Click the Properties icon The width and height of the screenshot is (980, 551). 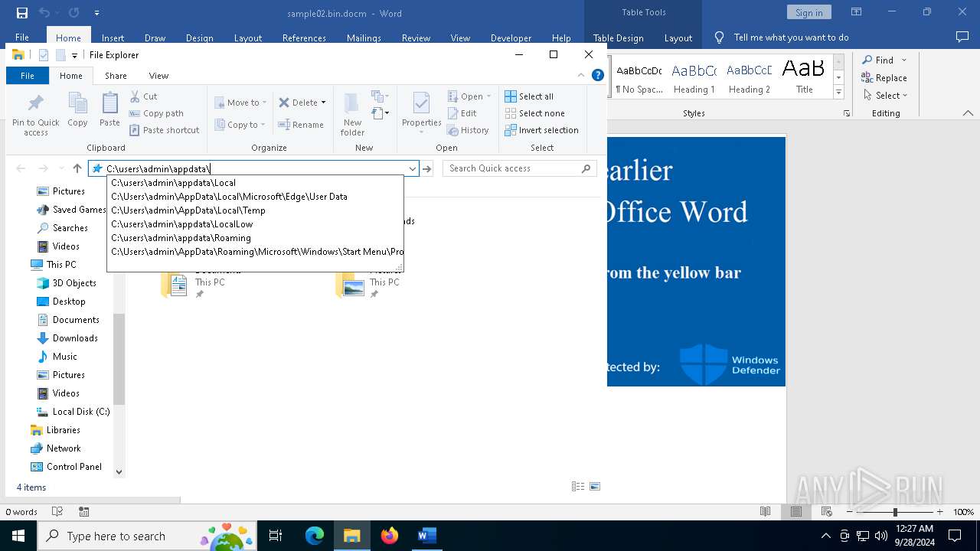point(421,103)
